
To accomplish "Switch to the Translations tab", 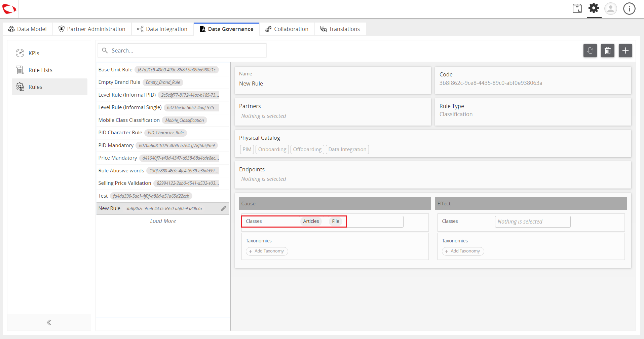I will coord(340,29).
